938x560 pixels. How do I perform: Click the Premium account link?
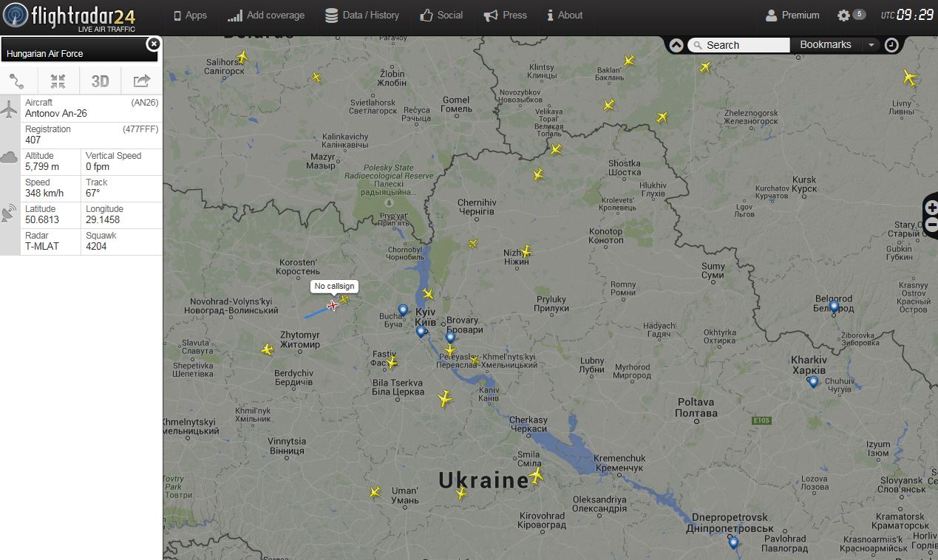(x=792, y=16)
